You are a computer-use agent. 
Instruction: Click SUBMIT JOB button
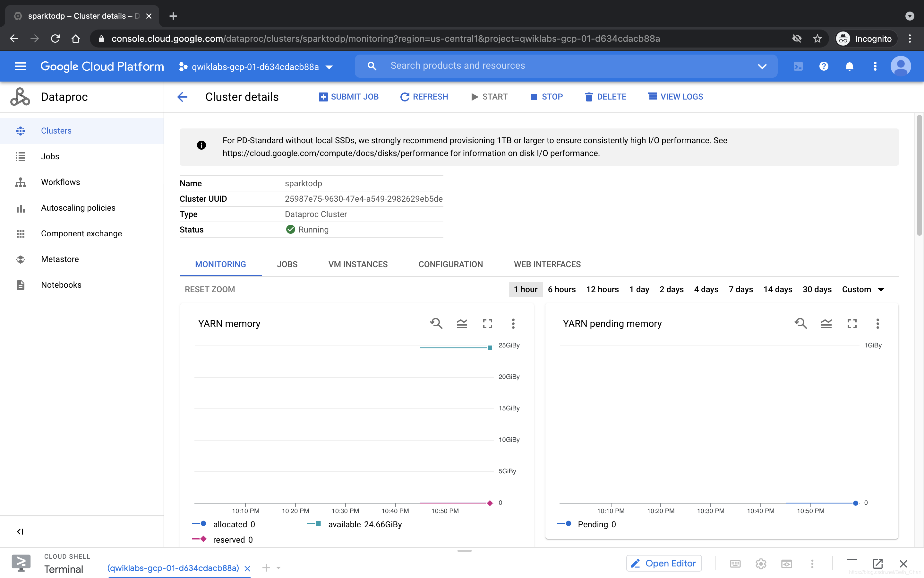click(349, 97)
